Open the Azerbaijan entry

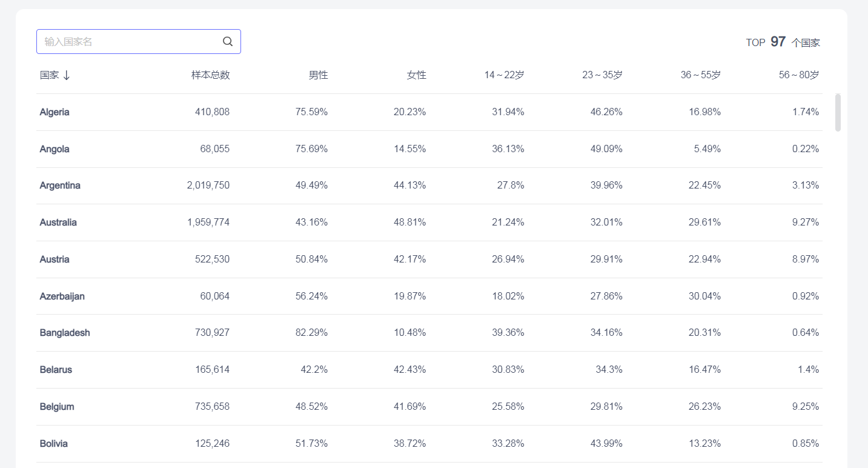(x=62, y=296)
